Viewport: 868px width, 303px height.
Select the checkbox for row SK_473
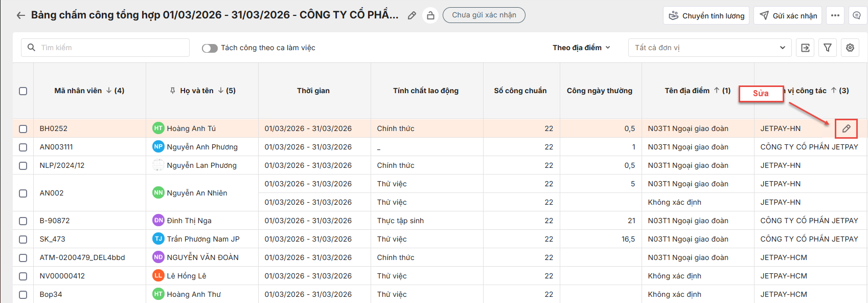click(x=23, y=240)
